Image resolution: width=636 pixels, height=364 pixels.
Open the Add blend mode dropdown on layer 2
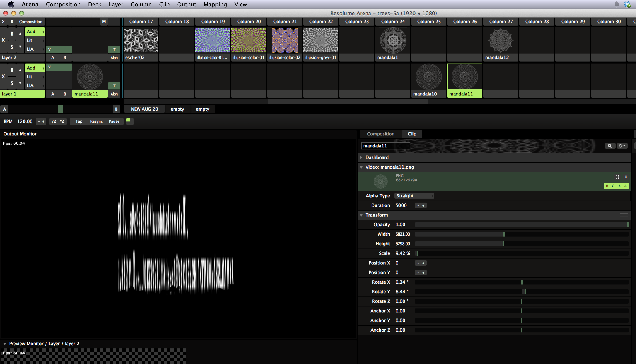35,32
